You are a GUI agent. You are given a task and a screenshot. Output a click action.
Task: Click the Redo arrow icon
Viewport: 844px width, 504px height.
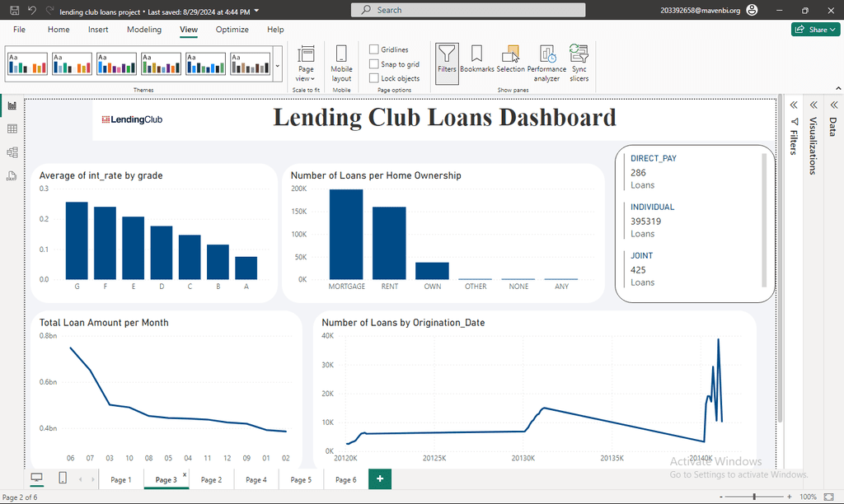coord(49,10)
